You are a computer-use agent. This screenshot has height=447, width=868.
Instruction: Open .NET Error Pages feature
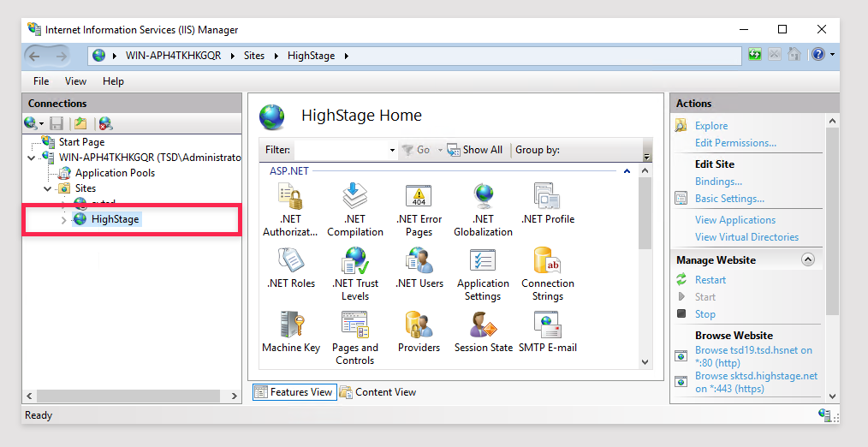419,209
